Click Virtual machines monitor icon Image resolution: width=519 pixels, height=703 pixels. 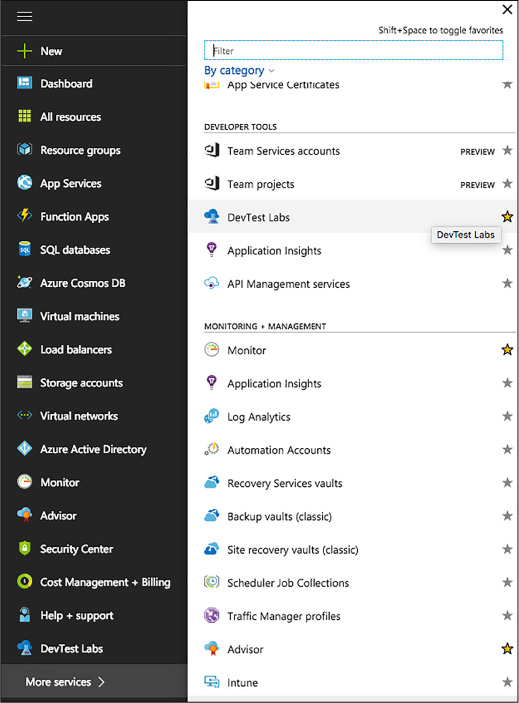point(24,315)
